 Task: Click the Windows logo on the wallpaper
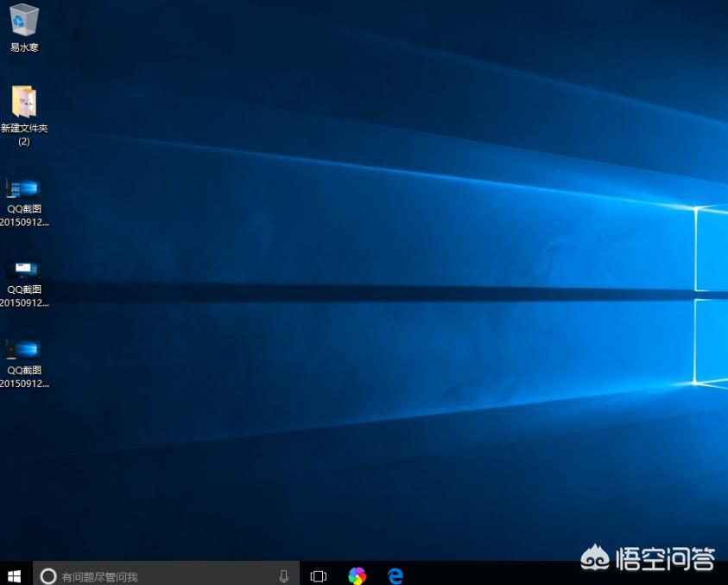[710, 296]
